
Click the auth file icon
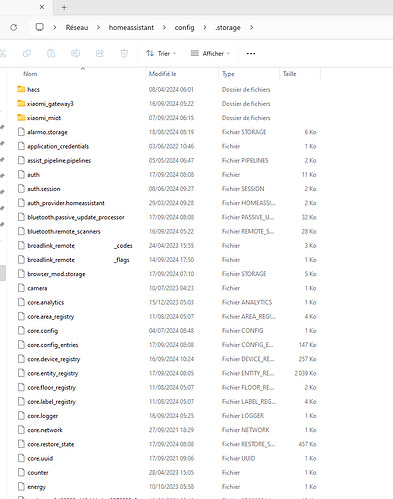[21, 174]
